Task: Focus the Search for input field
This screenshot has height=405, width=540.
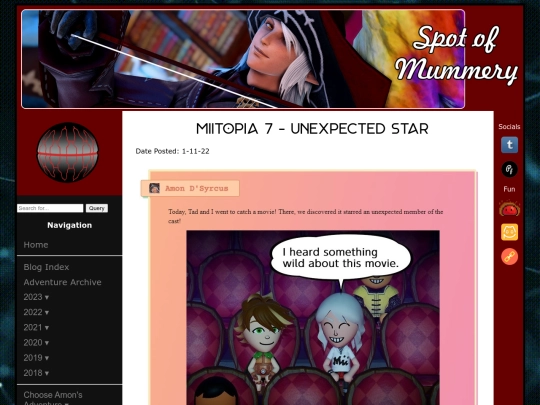Action: click(50, 208)
